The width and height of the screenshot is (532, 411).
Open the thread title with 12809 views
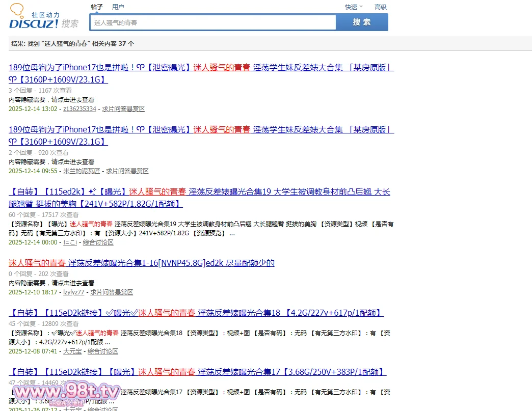196,313
